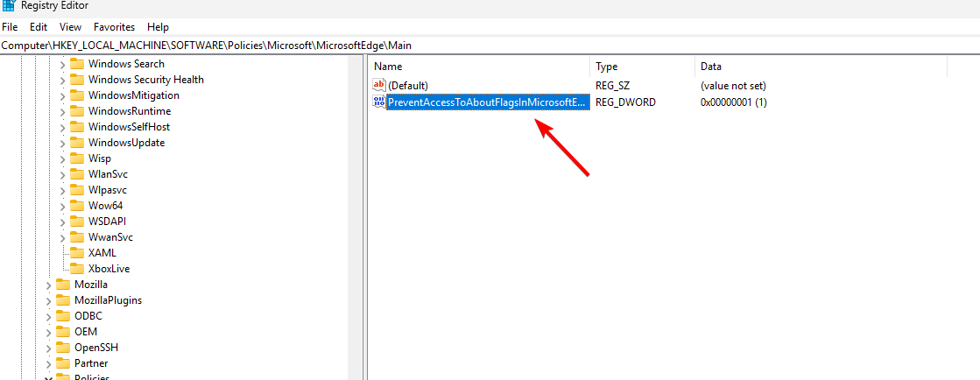Expand the Windows Security Health key
980x380 pixels.
point(62,80)
